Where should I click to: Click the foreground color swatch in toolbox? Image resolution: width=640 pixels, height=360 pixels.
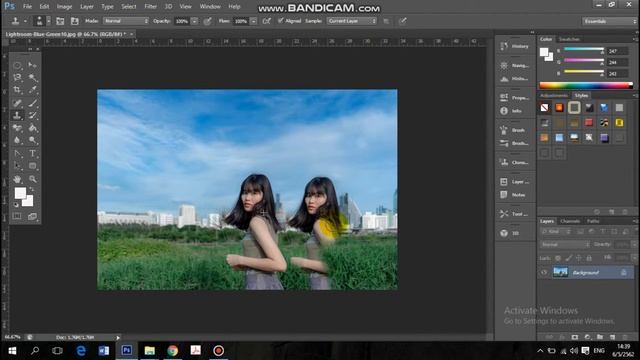point(20,193)
